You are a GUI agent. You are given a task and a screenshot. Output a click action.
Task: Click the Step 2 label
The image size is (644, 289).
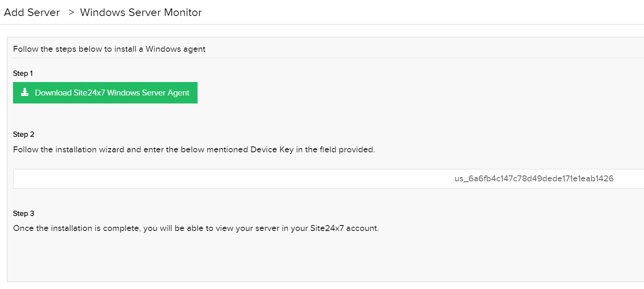pyautogui.click(x=24, y=135)
